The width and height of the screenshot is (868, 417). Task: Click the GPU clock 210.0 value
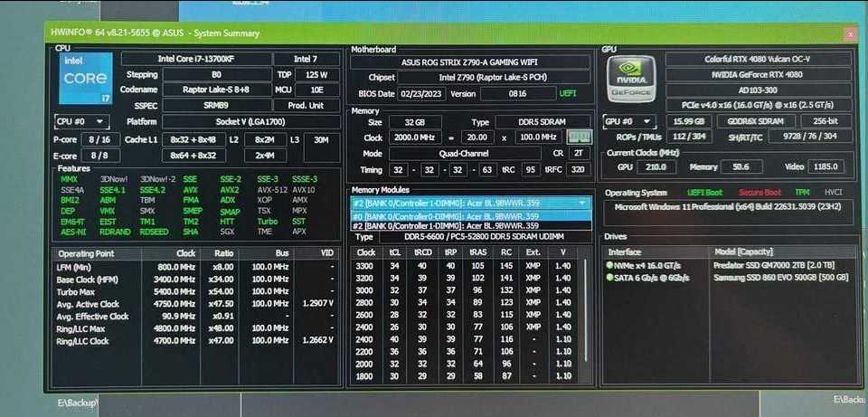(656, 166)
